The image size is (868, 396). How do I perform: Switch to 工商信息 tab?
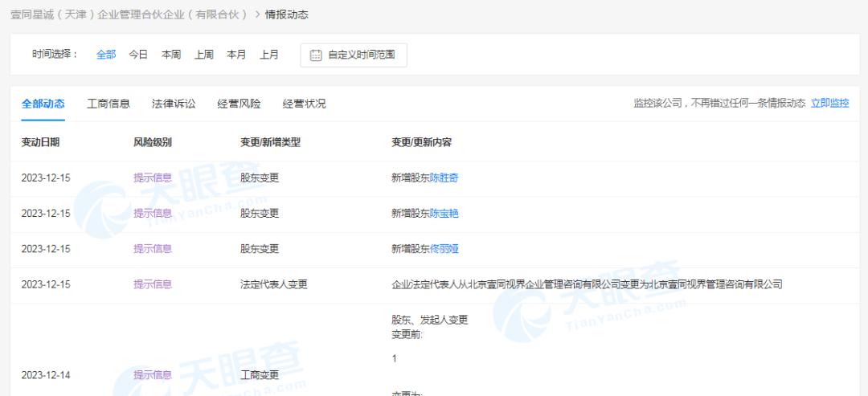(108, 104)
